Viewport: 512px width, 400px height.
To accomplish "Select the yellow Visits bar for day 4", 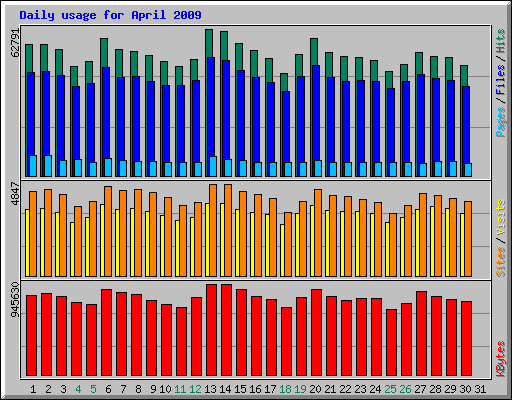I will (x=72, y=249).
